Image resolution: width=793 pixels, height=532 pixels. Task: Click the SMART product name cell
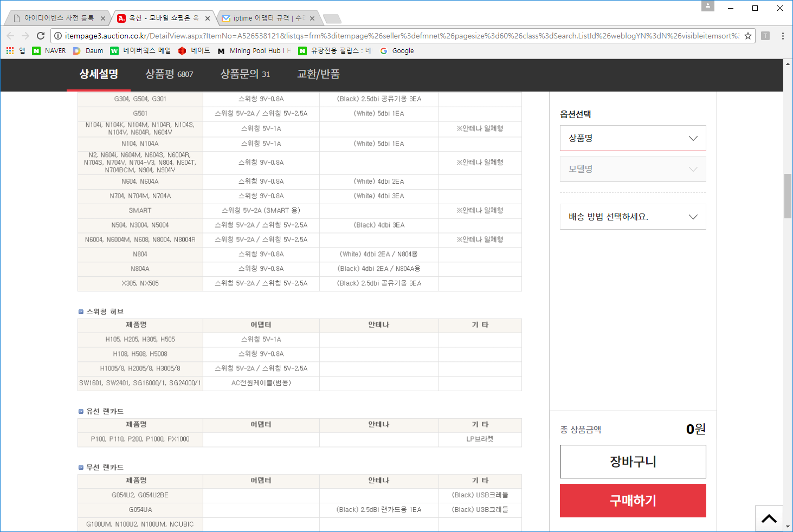(140, 211)
